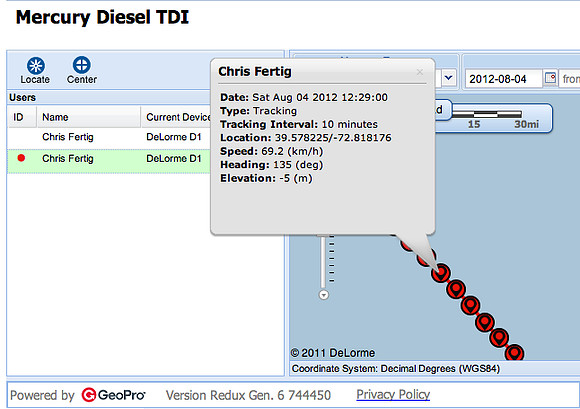
Task: Click the DeLorme D1 cell in highlighted row
Action: tap(174, 159)
